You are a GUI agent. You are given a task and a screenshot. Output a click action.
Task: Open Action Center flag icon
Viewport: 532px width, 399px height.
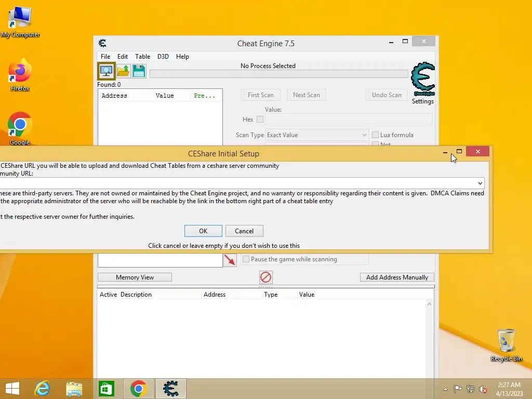pos(458,389)
